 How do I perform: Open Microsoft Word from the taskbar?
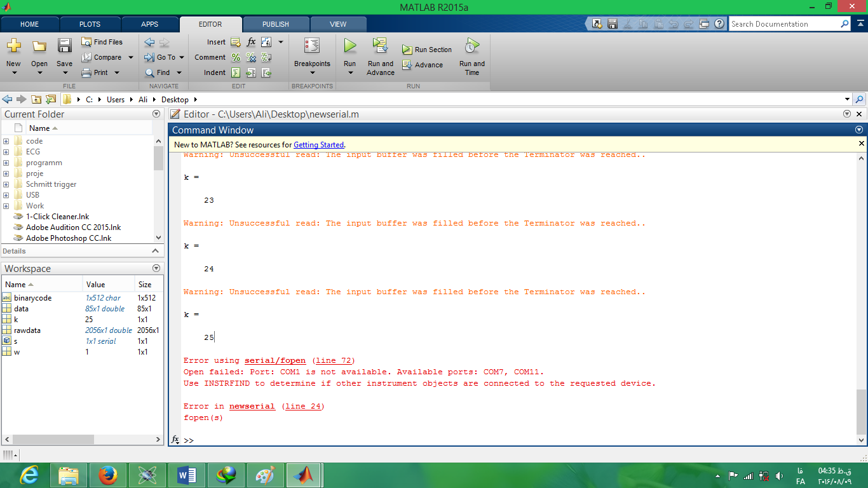(x=187, y=475)
